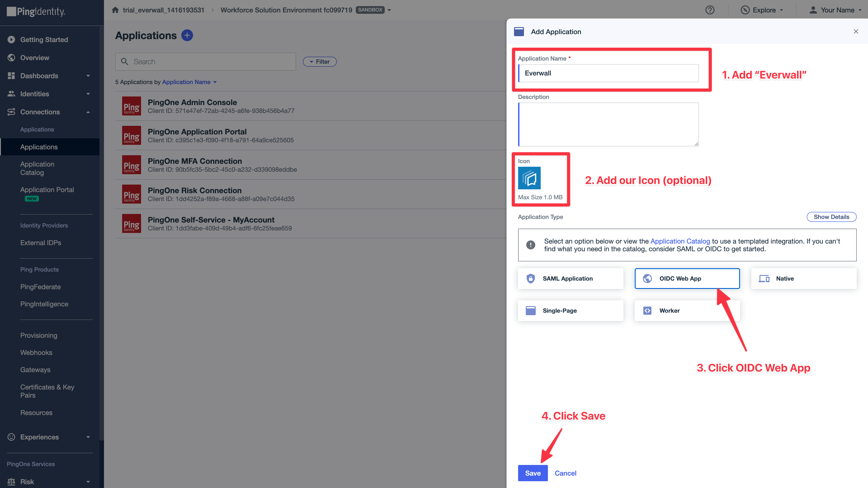Click the search magnifier icon
The image size is (868, 488).
[124, 61]
